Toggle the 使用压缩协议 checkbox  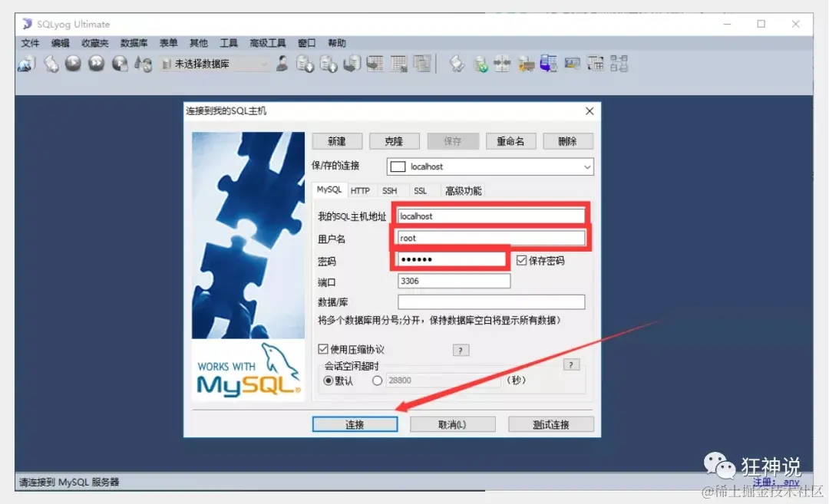[323, 349]
